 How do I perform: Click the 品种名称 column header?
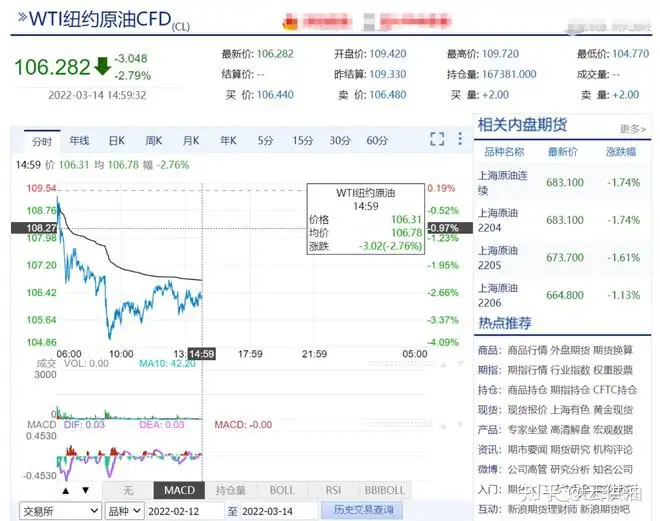point(504,152)
